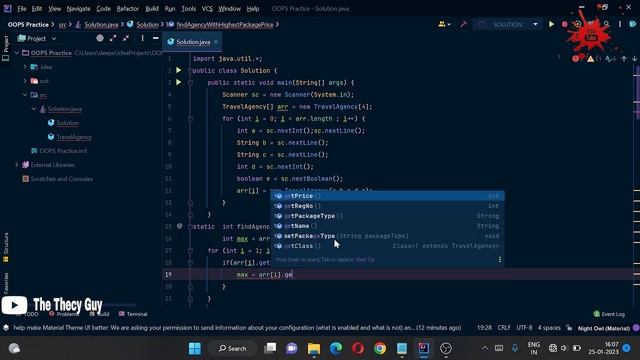640x360 pixels.
Task: Go to previous highlighted error arrow
Action: (624, 59)
